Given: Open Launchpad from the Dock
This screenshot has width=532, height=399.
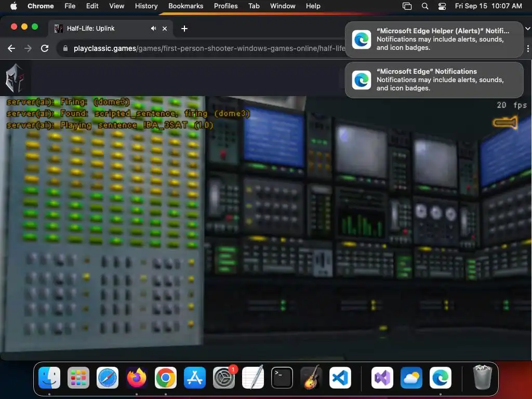Looking at the screenshot, I should (78, 377).
